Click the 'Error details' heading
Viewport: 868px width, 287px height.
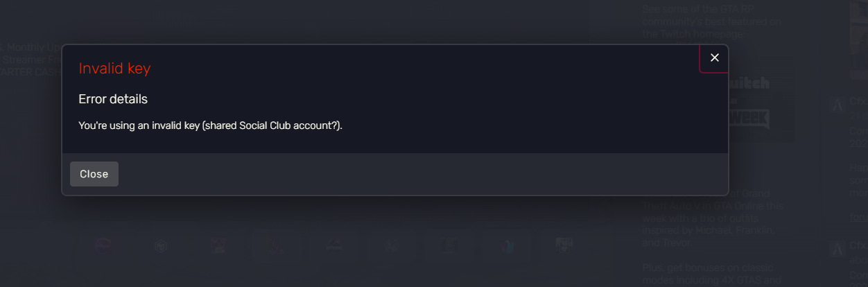(x=113, y=99)
